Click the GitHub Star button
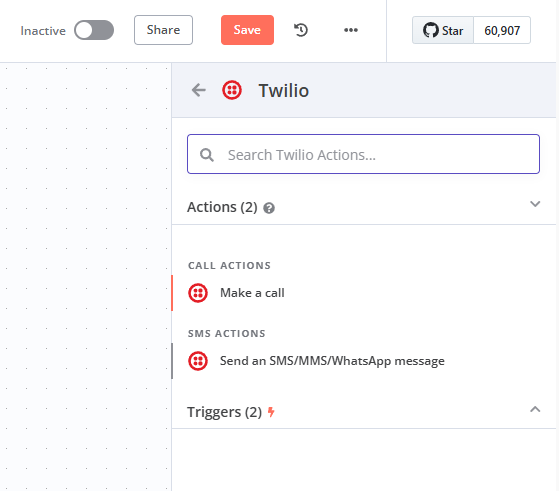This screenshot has height=491, width=559. [443, 30]
